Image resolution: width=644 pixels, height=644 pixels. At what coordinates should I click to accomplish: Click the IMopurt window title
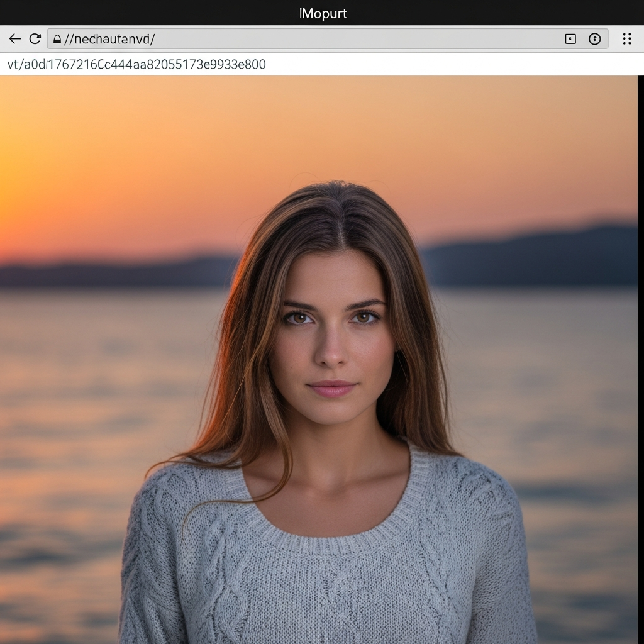click(x=323, y=13)
